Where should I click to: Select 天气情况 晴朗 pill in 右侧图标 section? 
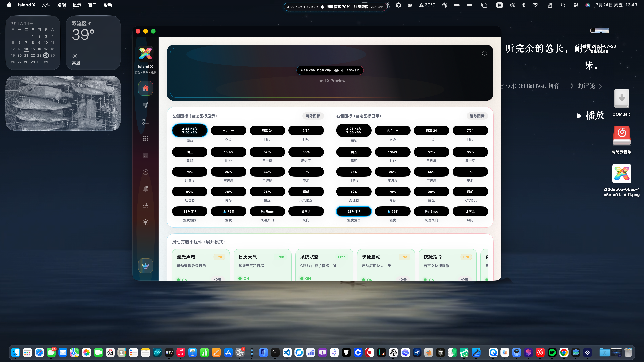470,192
